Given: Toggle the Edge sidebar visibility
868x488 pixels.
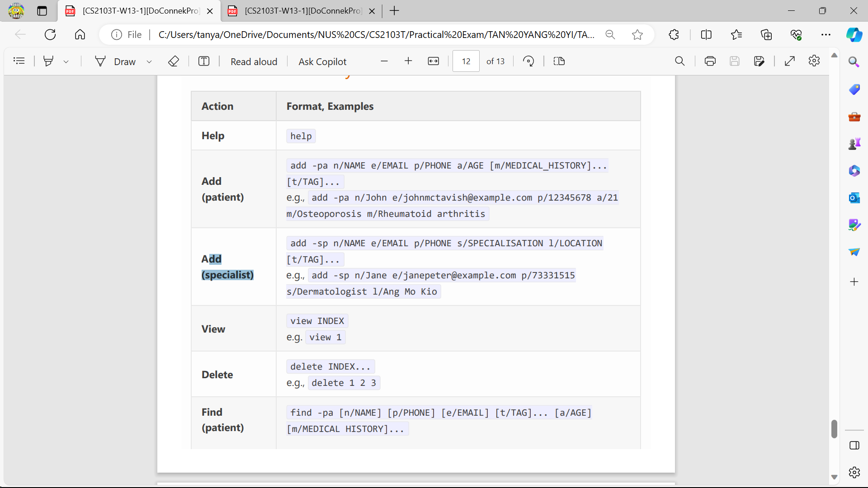Looking at the screenshot, I should click(x=854, y=446).
